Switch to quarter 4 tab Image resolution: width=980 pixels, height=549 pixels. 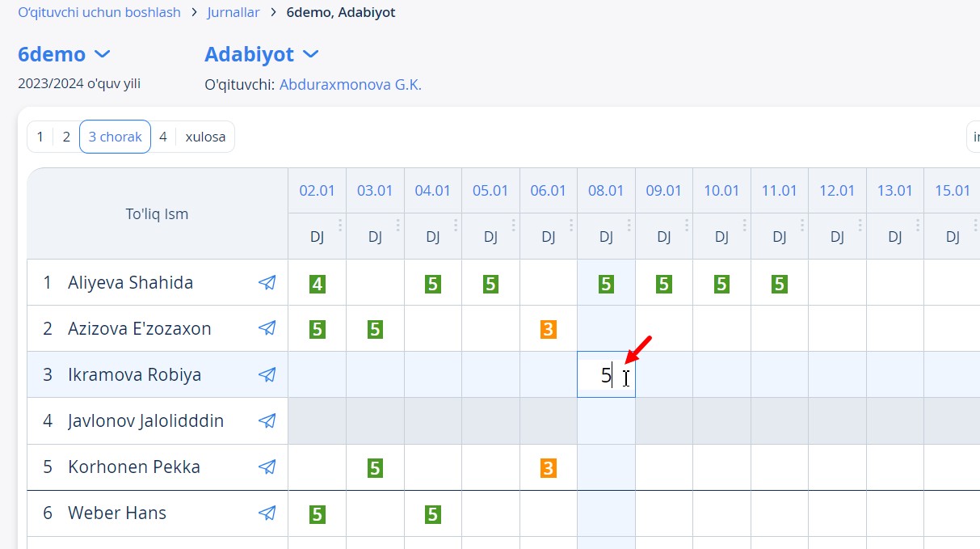pos(163,137)
